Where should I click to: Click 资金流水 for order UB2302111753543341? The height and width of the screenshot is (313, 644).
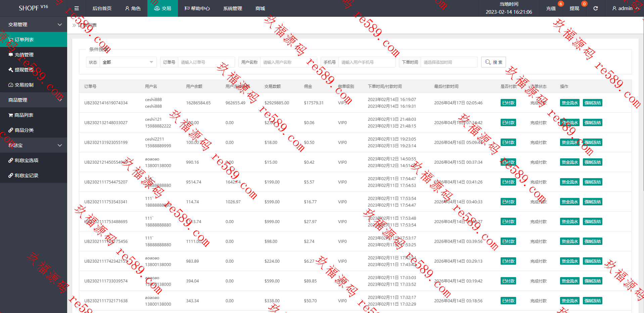coord(570,202)
